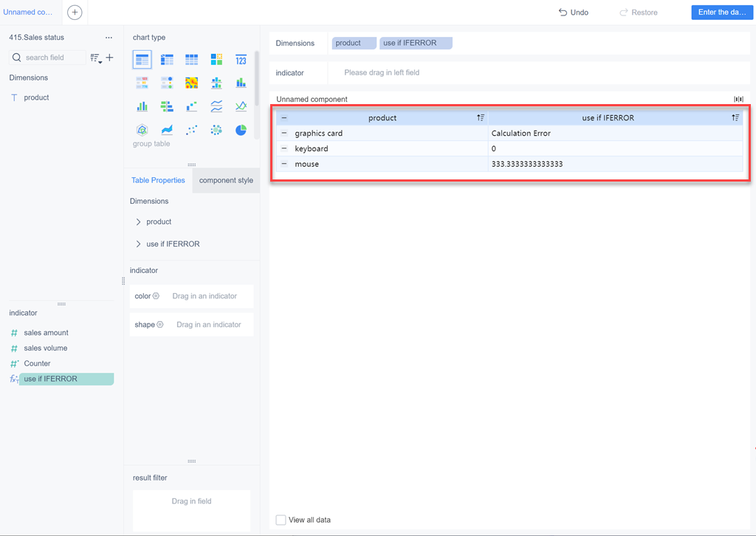Open column width settings icon beside Unnamed component
Screen dimensions: 756x536
click(738, 99)
